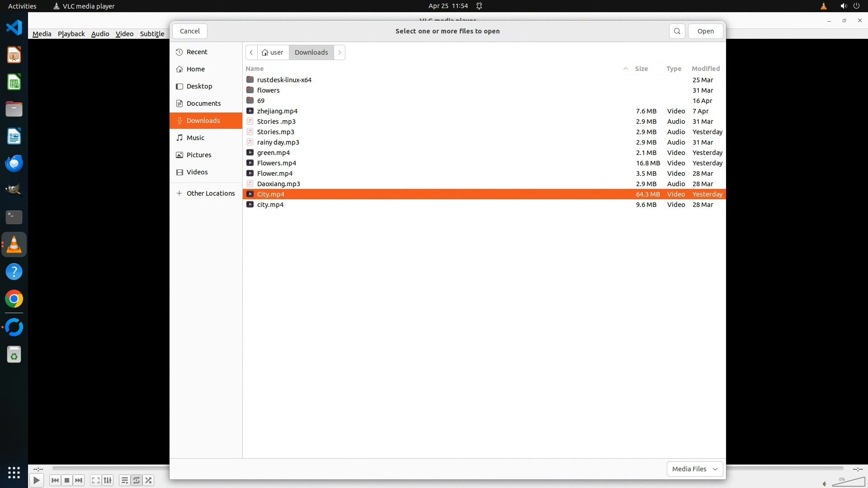Click the Open button

(705, 31)
